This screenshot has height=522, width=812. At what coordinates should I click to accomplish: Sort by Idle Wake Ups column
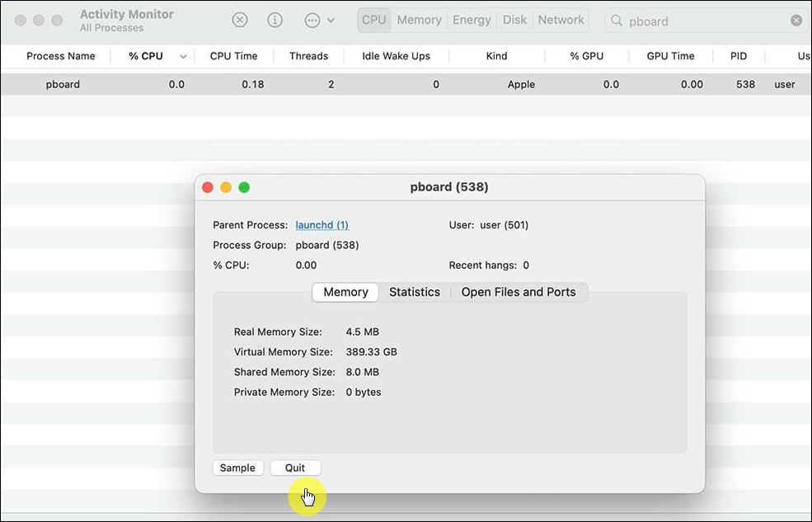click(397, 56)
